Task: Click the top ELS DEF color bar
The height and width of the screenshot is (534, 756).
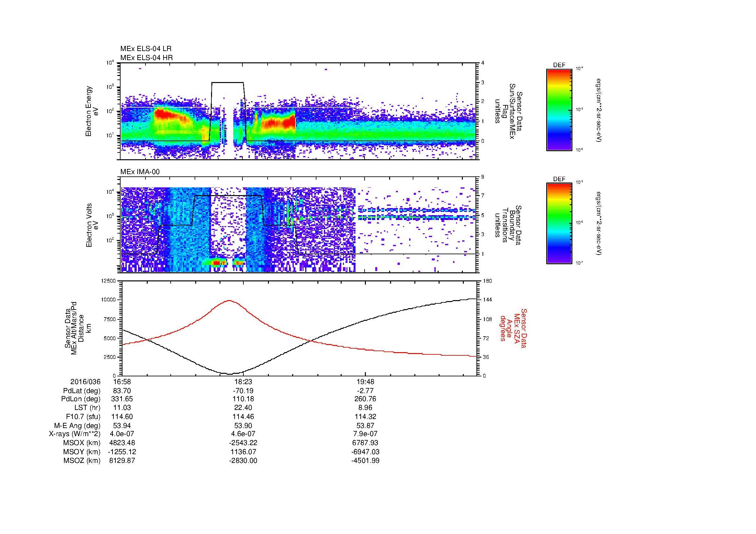Action: 559,110
